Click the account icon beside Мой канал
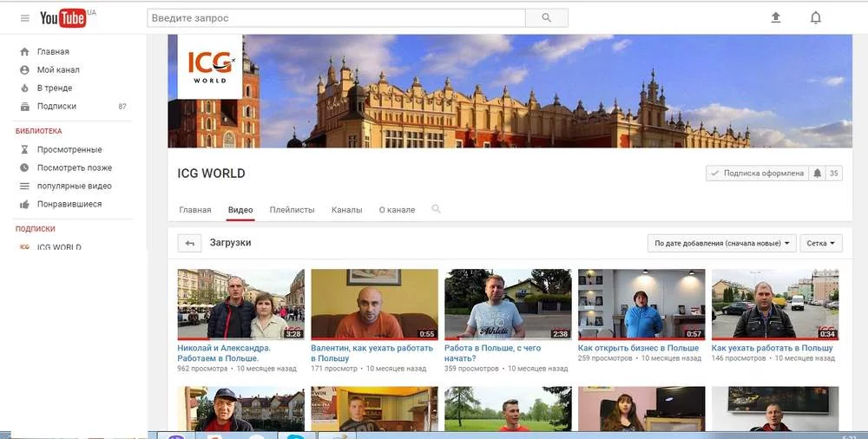 pos(24,69)
